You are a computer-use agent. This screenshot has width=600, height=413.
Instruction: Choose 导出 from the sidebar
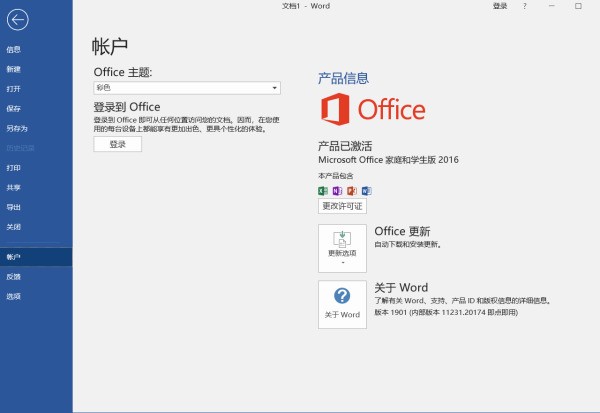tap(13, 207)
